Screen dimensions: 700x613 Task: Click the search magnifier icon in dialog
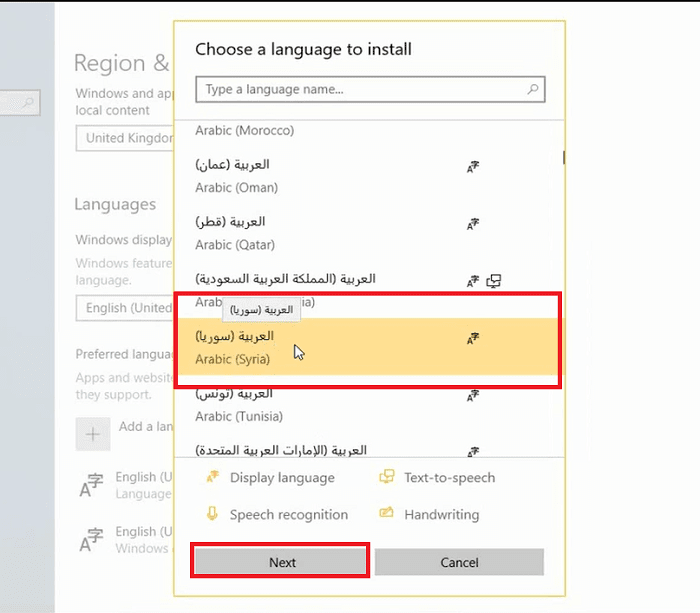tap(534, 90)
